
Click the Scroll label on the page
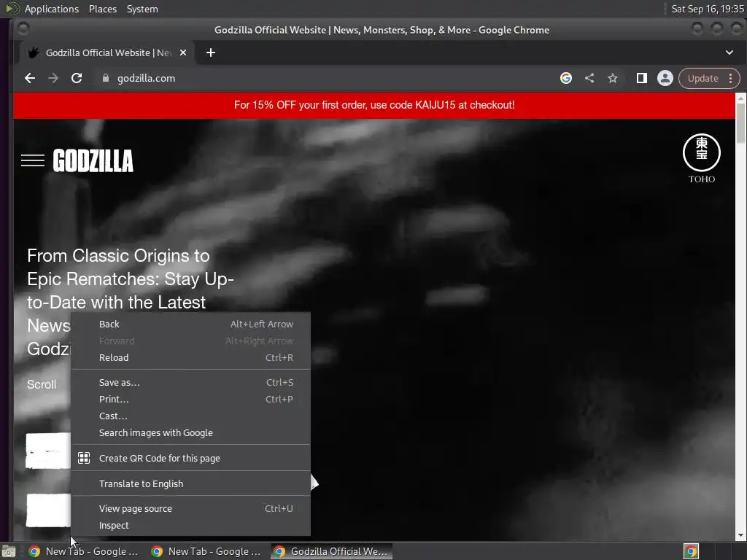42,385
